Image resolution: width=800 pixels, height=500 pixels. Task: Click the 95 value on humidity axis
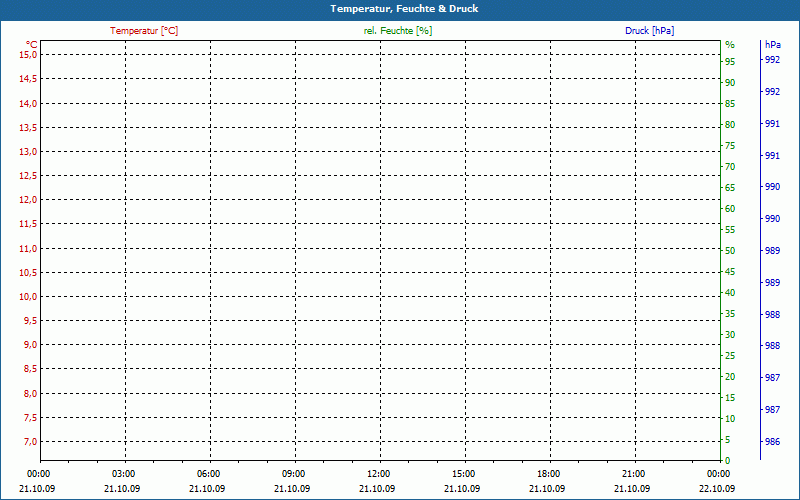tap(730, 62)
